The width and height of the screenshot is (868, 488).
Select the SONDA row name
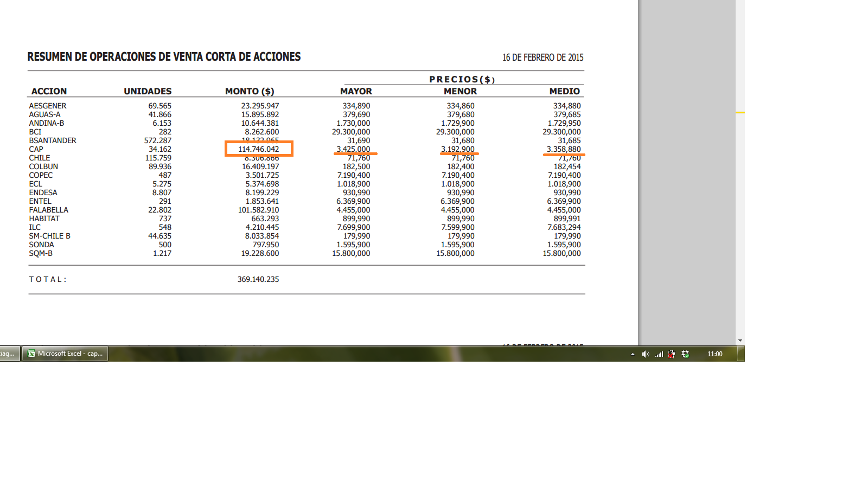click(42, 245)
